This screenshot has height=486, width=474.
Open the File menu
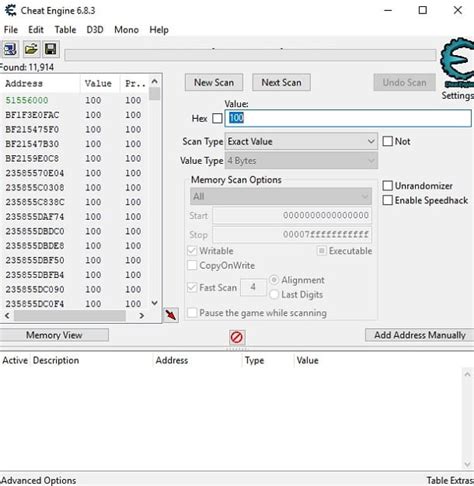coord(11,30)
